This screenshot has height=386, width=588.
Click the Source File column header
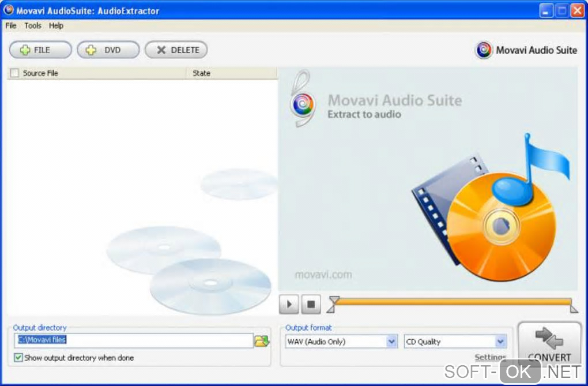pos(97,73)
